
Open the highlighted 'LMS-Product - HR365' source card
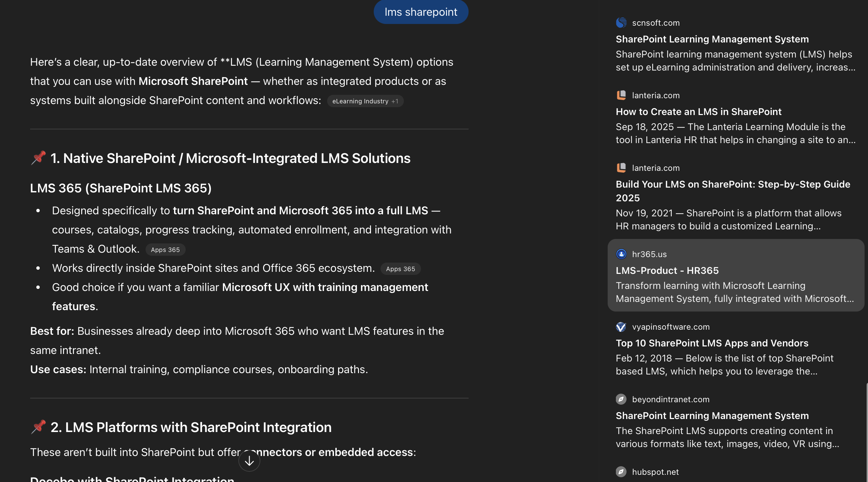pos(736,276)
